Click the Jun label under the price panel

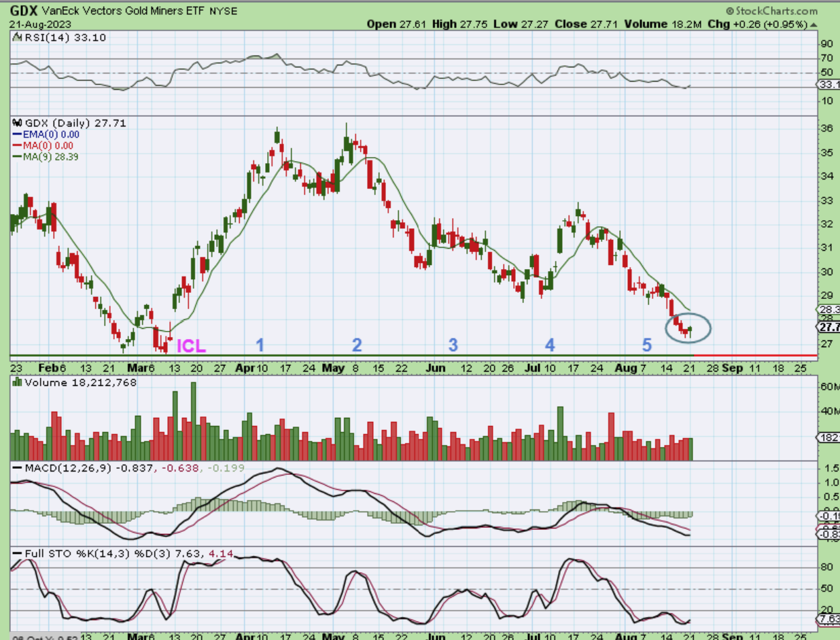tap(436, 368)
